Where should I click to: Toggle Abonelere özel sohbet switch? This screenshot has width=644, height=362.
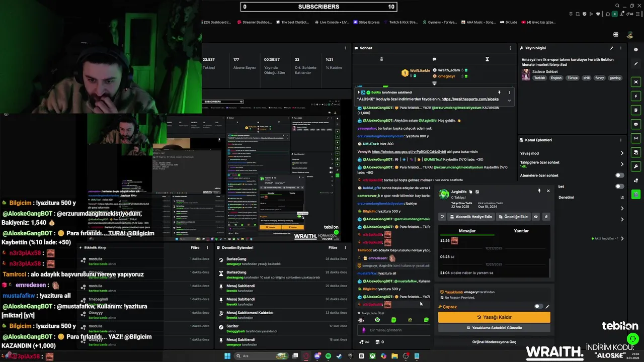619,175
